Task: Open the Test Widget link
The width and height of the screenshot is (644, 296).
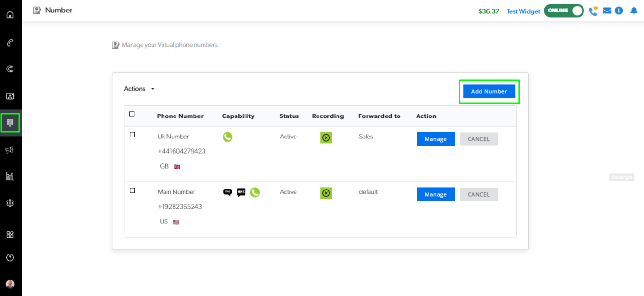Action: click(x=523, y=11)
